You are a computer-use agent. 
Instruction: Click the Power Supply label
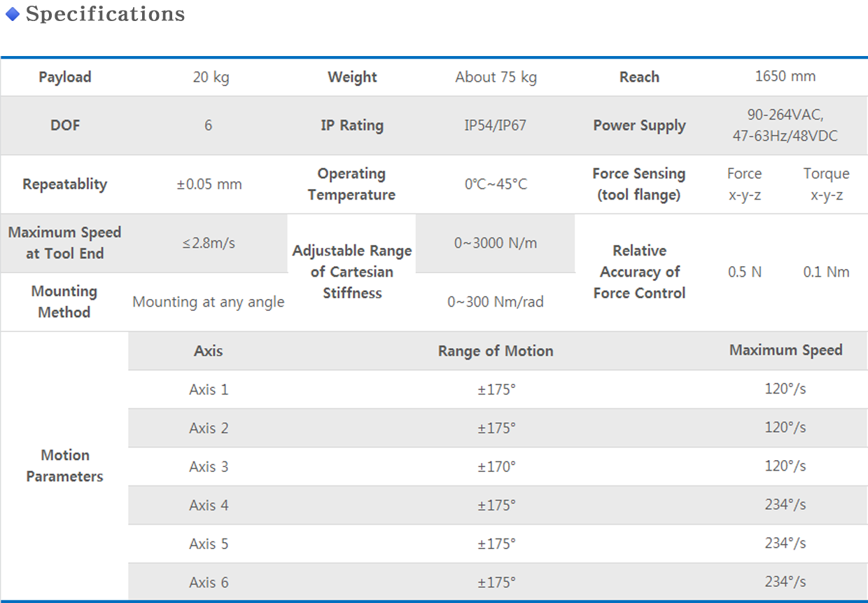639,125
